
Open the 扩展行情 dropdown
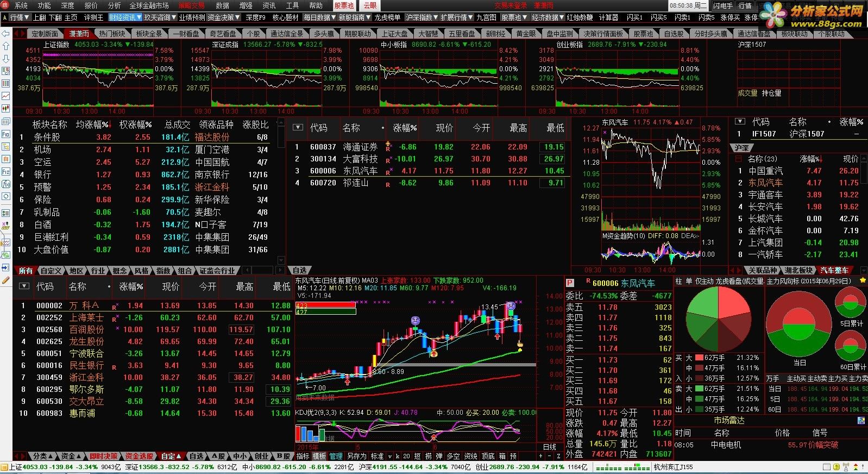coord(457,17)
